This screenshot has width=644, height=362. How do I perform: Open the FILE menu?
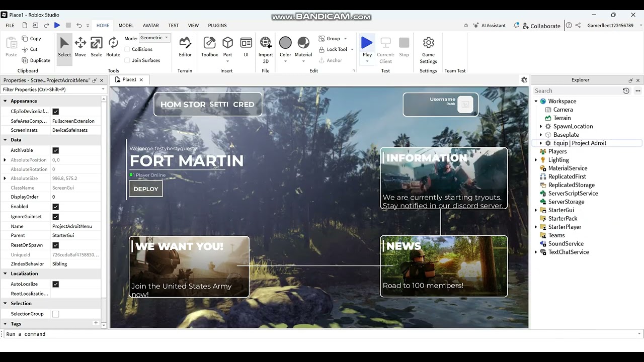pyautogui.click(x=10, y=26)
